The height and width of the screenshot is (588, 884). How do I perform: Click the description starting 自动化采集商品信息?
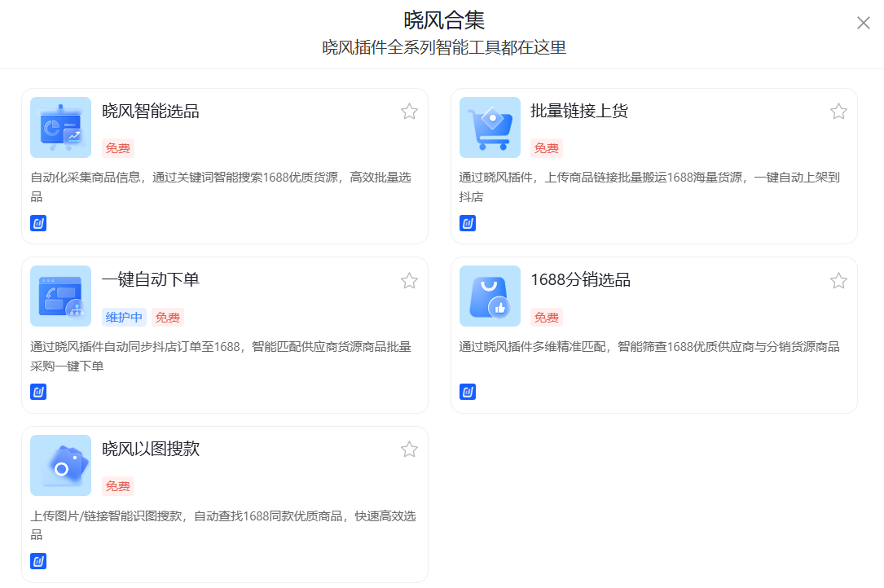tap(221, 187)
